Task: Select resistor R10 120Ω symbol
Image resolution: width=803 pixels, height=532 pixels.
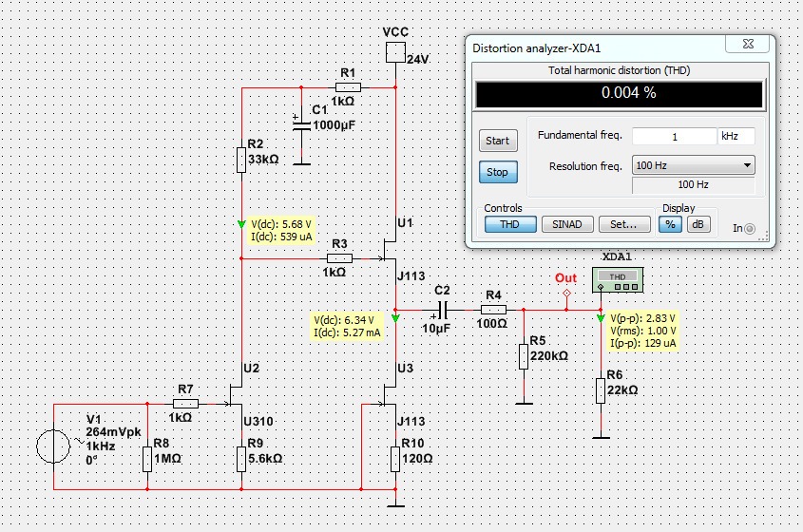Action: (x=395, y=459)
